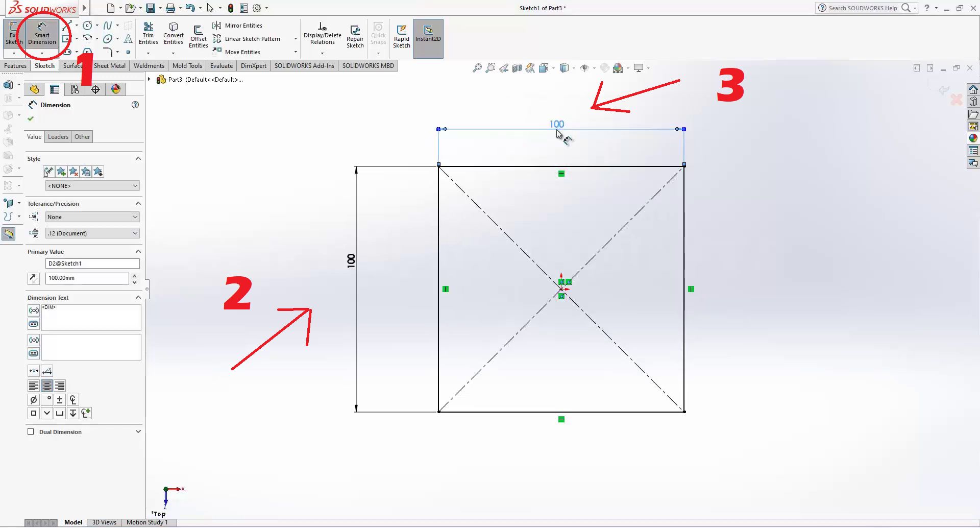Select center text justification button
The image size is (980, 528).
tap(47, 386)
